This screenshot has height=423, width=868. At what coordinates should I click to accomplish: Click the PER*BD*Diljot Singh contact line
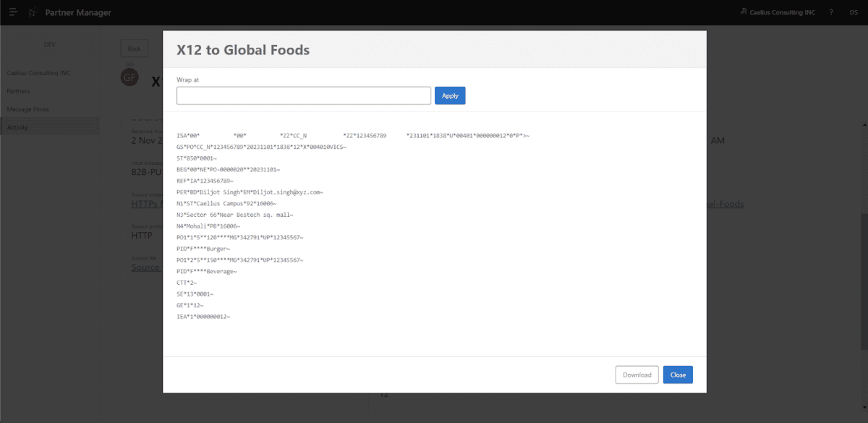[250, 192]
